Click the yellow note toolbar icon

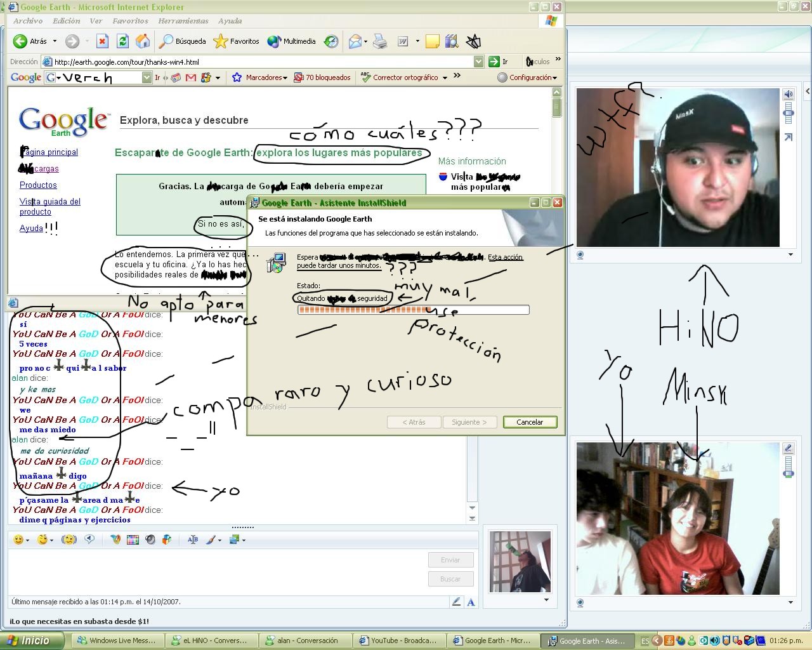coord(433,42)
